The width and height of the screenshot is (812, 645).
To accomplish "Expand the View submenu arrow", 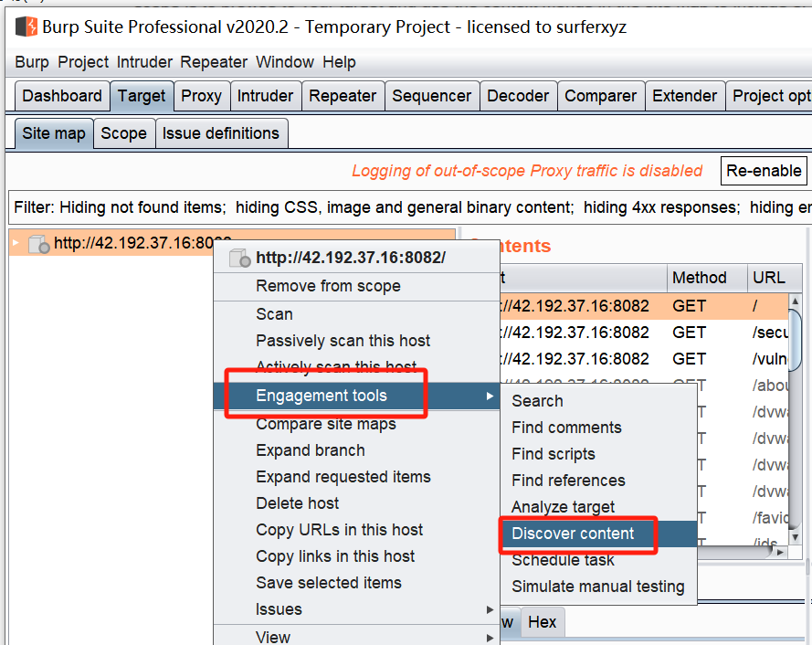I will click(x=490, y=638).
